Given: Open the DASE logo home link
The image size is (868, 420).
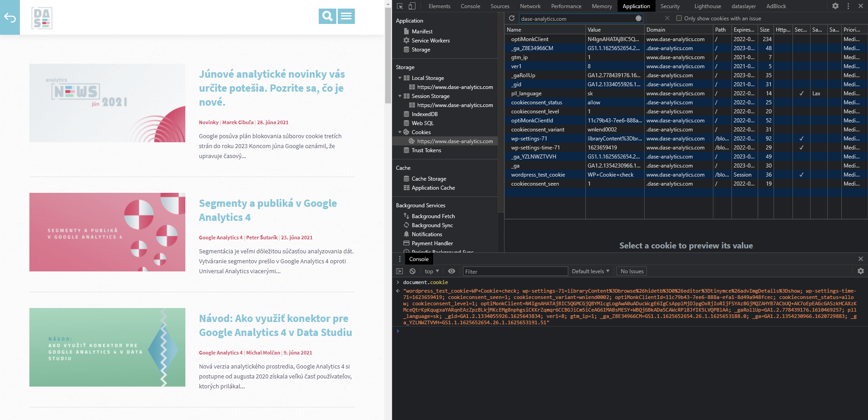Looking at the screenshot, I should 42,18.
